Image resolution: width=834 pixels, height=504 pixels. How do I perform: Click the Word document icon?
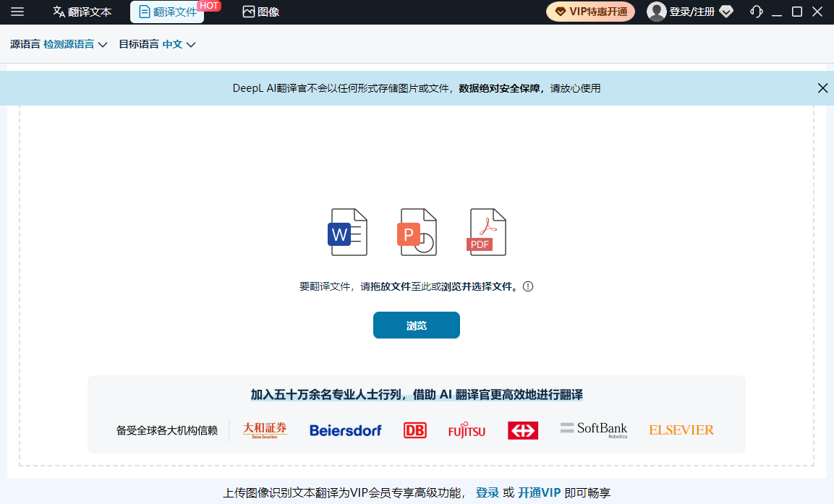[347, 232]
